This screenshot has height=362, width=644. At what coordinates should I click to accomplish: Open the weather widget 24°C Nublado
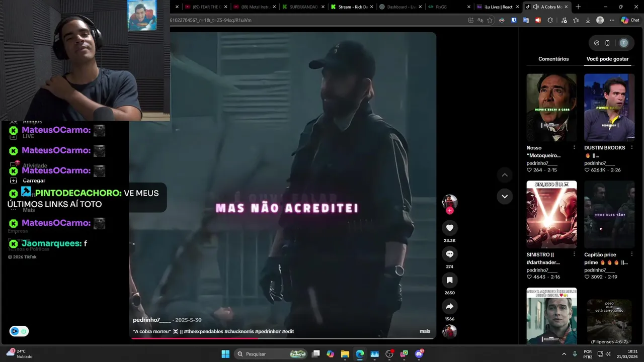point(19,353)
